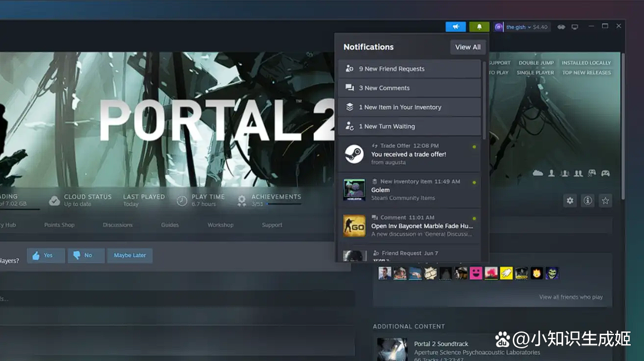Click suited man friend avatar
644x361 pixels.
tap(384, 273)
